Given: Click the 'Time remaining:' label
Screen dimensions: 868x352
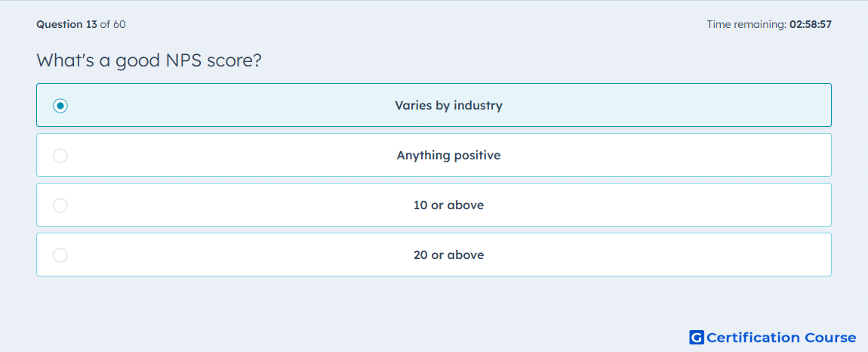Looking at the screenshot, I should click(x=746, y=24).
